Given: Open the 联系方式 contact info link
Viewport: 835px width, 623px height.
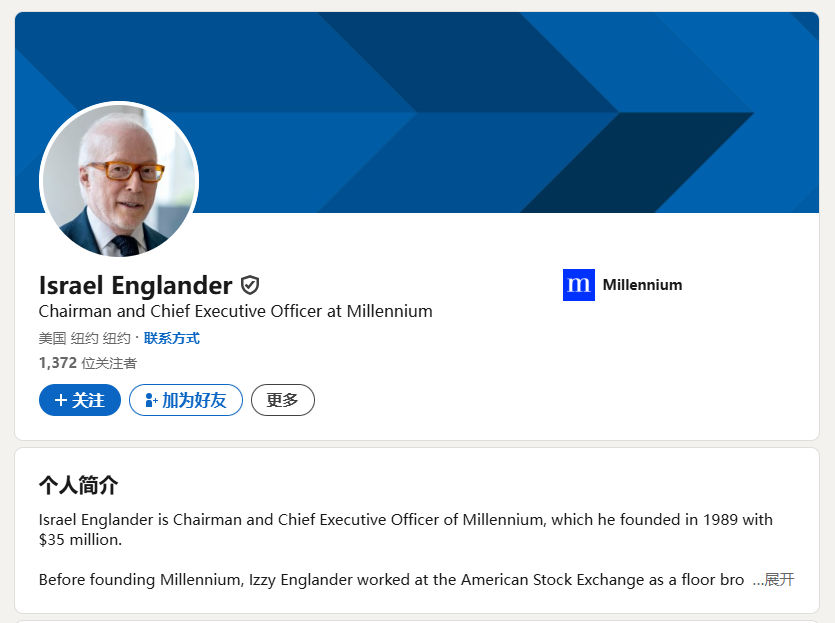Looking at the screenshot, I should (x=171, y=338).
